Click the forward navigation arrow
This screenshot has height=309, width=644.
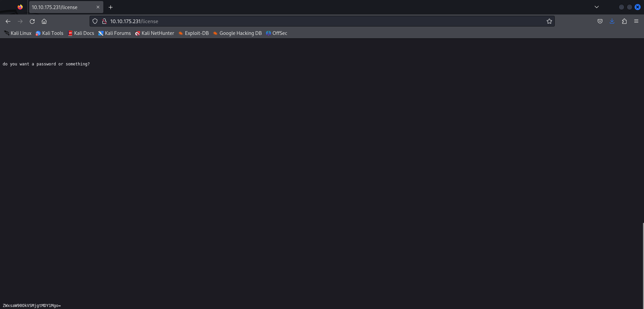click(20, 21)
